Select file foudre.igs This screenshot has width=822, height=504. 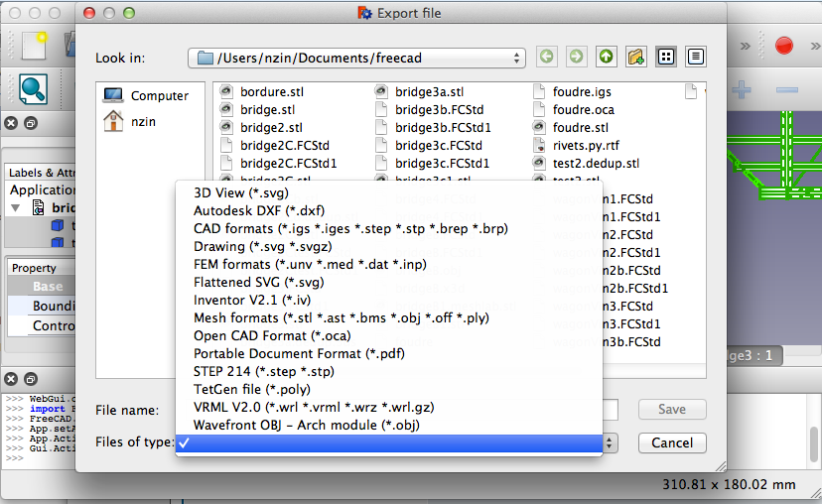pos(572,91)
